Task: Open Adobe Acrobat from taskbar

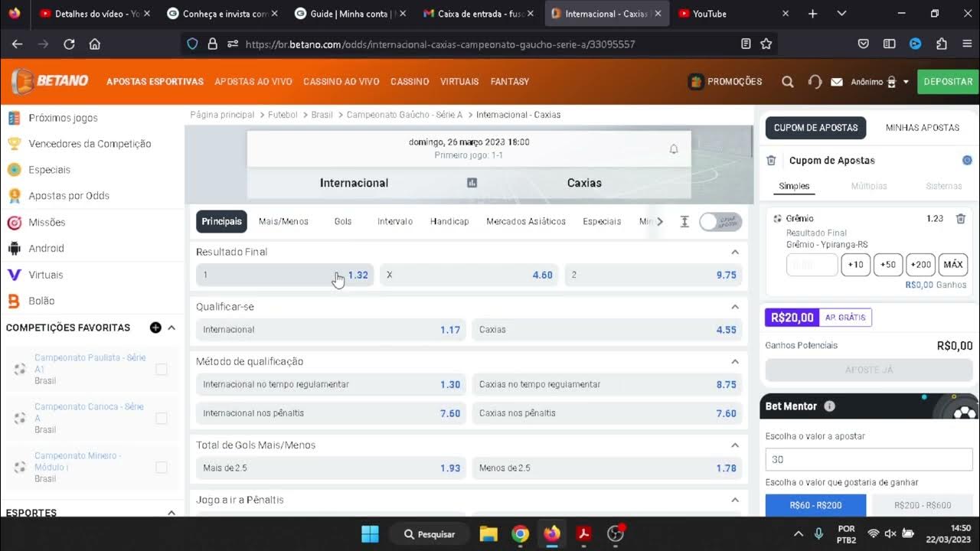Action: pyautogui.click(x=583, y=533)
